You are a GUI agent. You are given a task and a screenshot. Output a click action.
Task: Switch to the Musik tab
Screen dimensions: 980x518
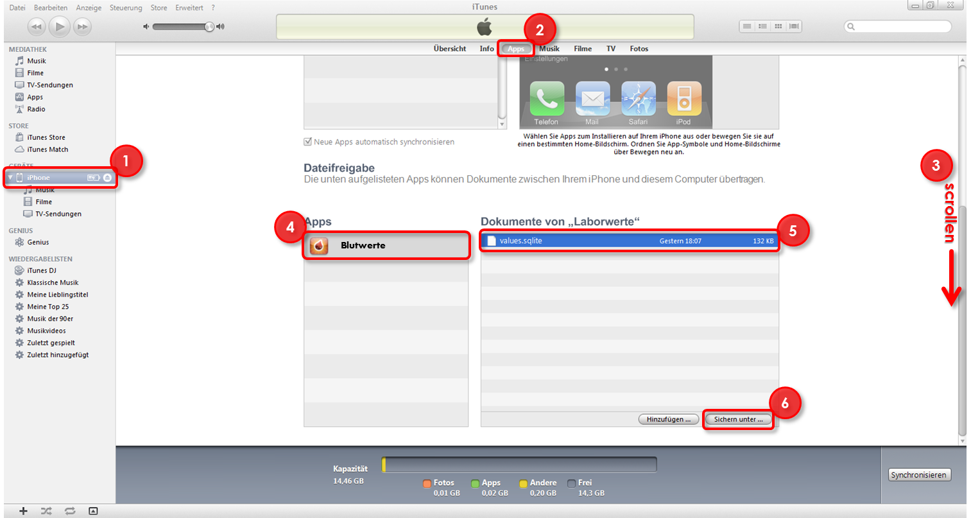click(549, 49)
